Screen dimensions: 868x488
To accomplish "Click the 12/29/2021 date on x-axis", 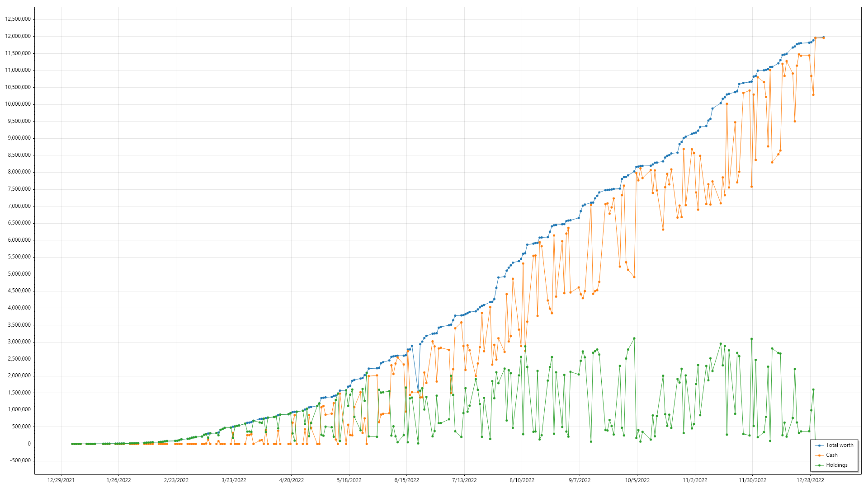I will click(x=61, y=480).
